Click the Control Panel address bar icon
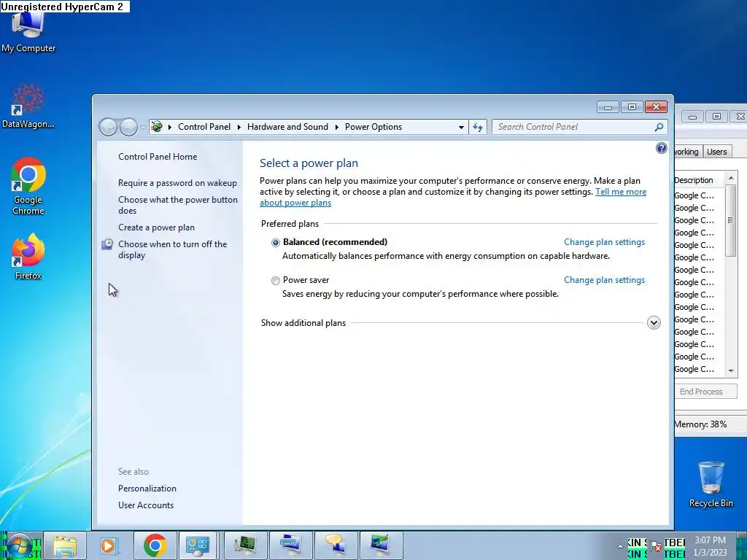The image size is (747, 560). [157, 127]
